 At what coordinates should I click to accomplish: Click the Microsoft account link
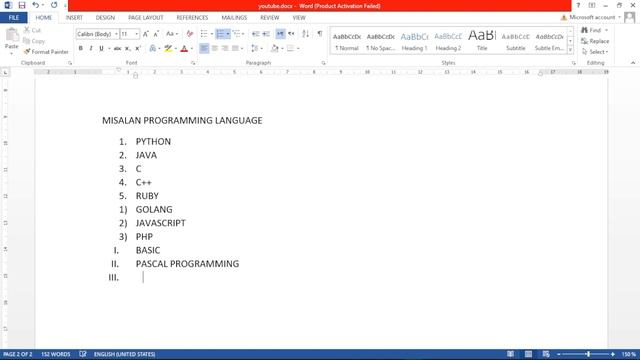[x=592, y=17]
